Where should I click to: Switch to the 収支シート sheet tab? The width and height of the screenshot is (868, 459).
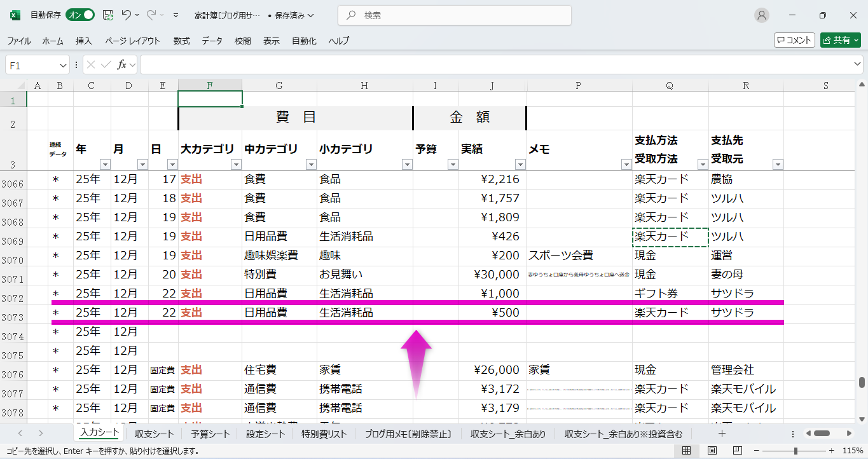pos(154,434)
